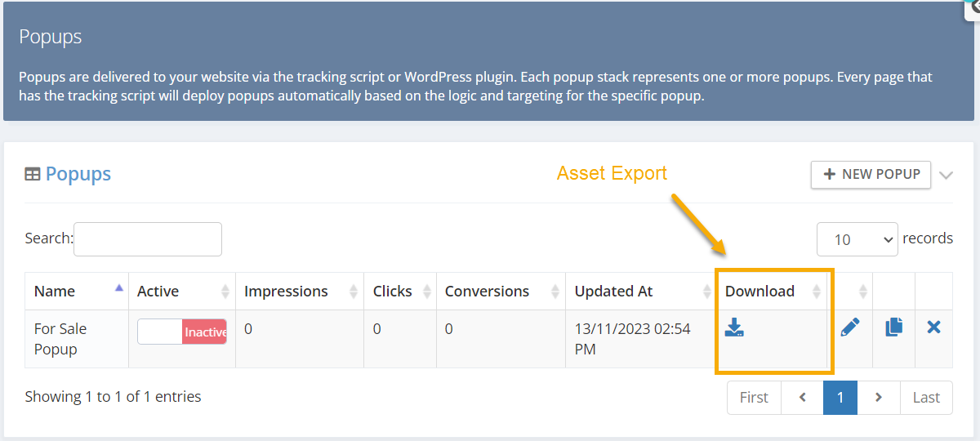This screenshot has width=980, height=441.
Task: Expand the chevron next to New Popup
Action: pyautogui.click(x=947, y=175)
